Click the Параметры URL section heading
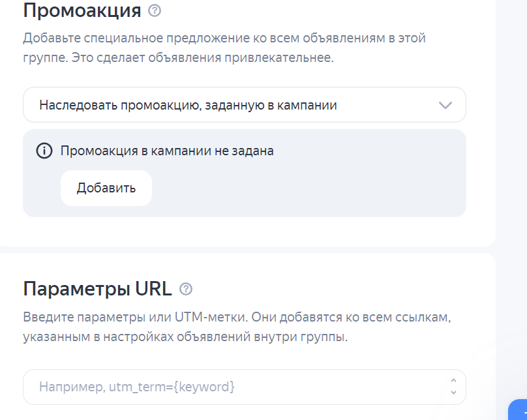Image resolution: width=527 pixels, height=420 pixels. tap(98, 288)
